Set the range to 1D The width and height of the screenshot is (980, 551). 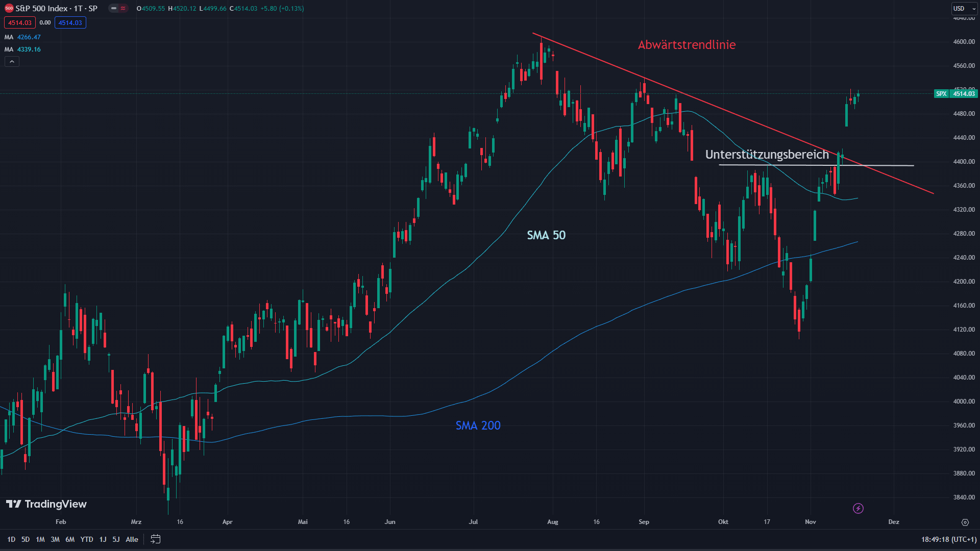[11, 539]
